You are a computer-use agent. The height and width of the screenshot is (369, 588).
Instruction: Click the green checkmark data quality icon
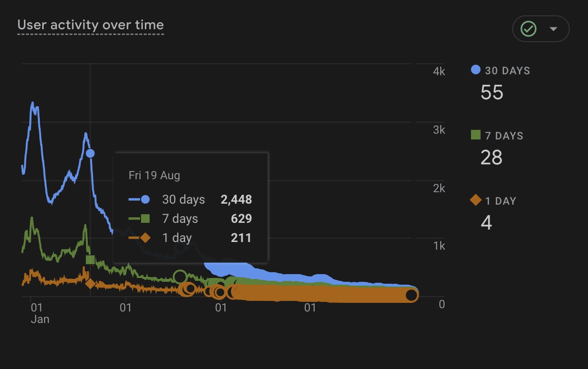(x=529, y=29)
